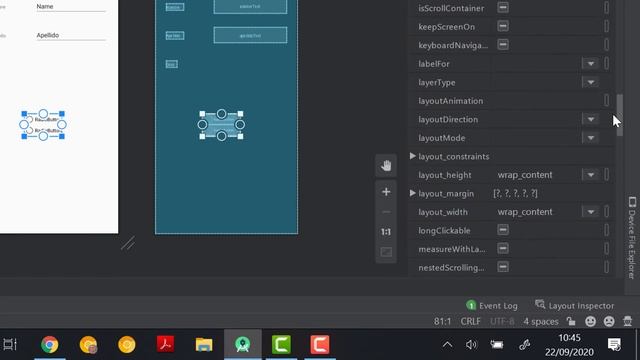Select the RadioGroup in the design view
This screenshot has height=360, width=640.
click(x=43, y=125)
